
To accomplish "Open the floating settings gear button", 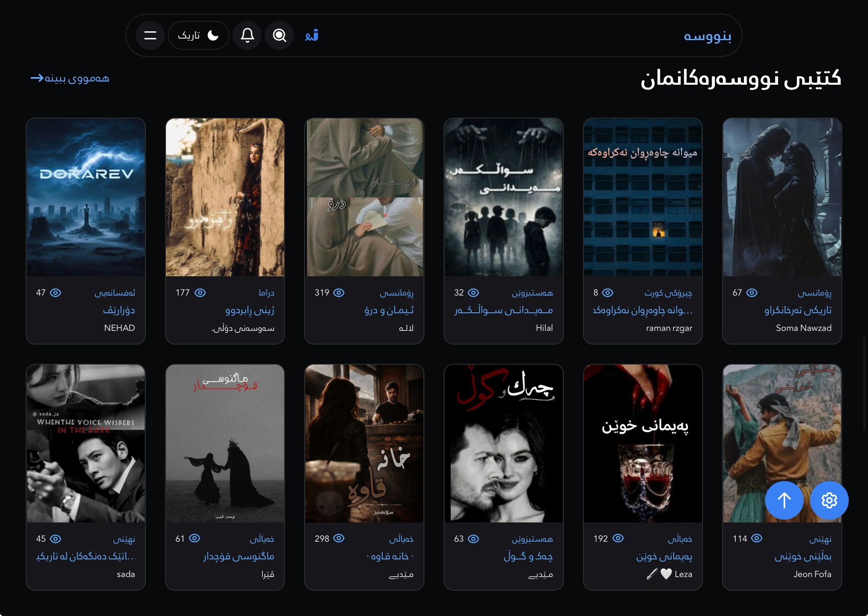I will pos(829,500).
